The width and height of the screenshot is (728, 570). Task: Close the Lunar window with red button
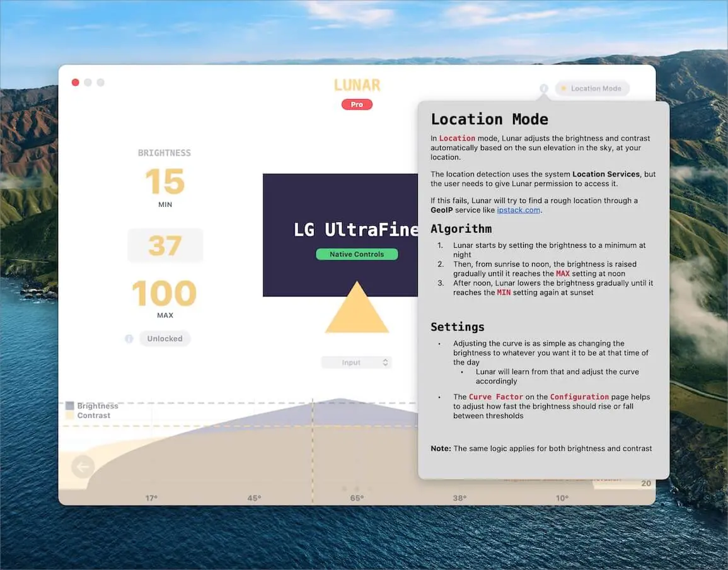(75, 82)
